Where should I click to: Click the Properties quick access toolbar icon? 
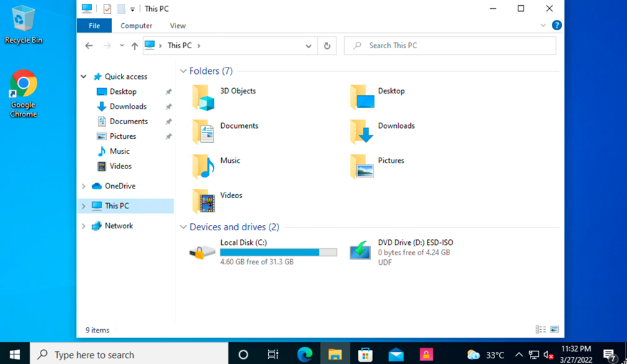[x=107, y=8]
